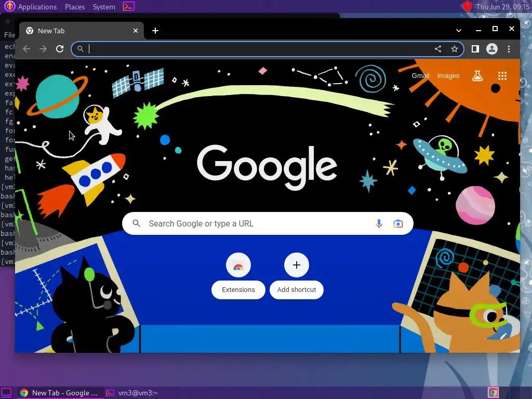The height and width of the screenshot is (399, 532).
Task: Reload the current Chrome page
Action: pyautogui.click(x=60, y=49)
